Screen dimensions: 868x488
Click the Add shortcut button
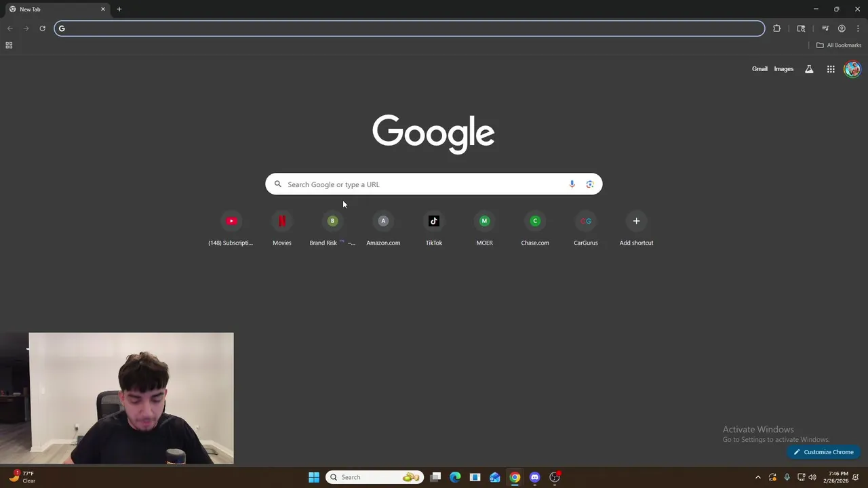tap(636, 229)
